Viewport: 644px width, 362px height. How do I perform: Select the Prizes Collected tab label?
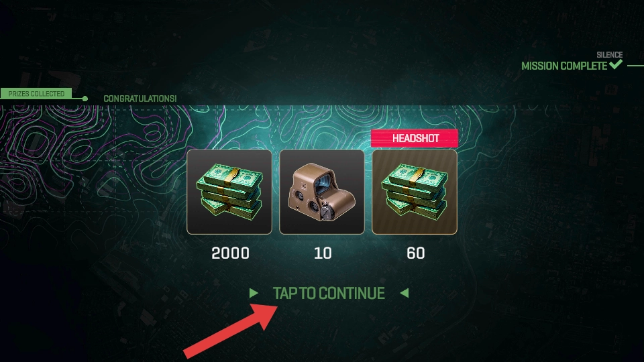pos(36,94)
